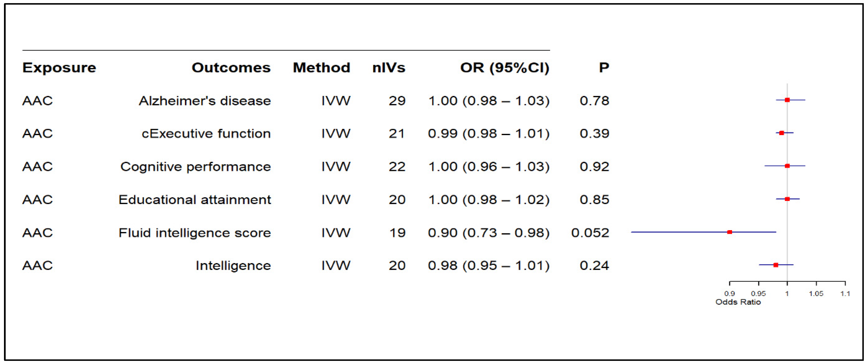Click the red marker for Educational attainment

(787, 199)
